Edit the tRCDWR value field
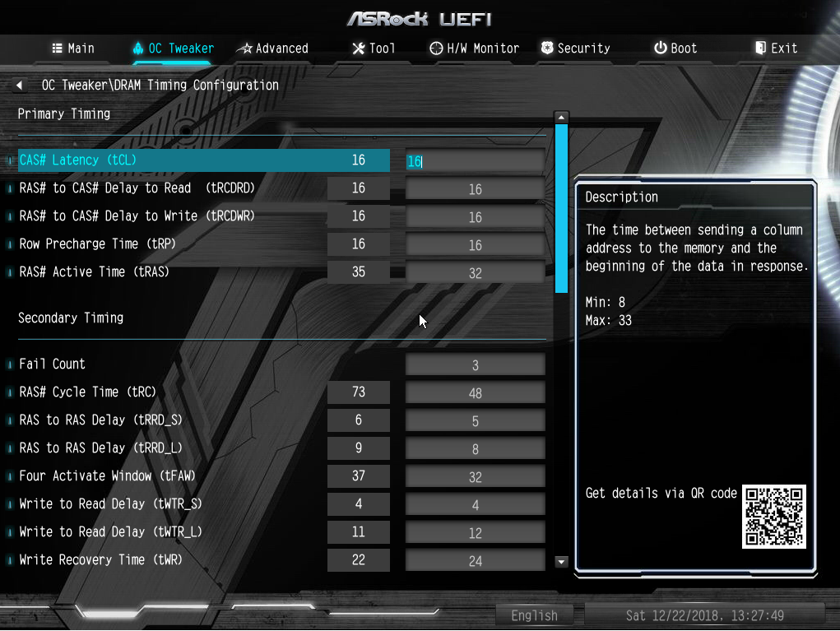This screenshot has height=631, width=840. click(476, 217)
